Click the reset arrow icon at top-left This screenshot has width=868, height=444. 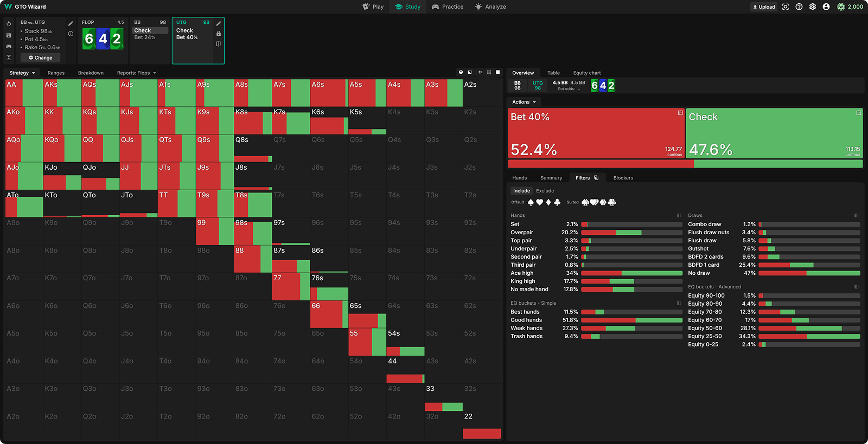point(9,24)
